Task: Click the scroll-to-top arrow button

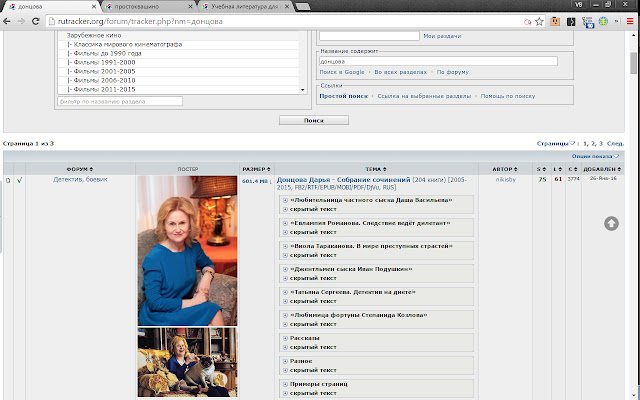Action: 611,223
